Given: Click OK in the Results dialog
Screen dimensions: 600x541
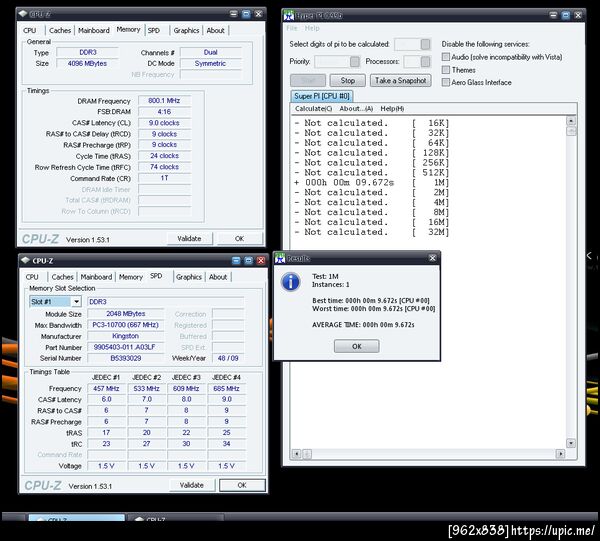Looking at the screenshot, I should (357, 346).
